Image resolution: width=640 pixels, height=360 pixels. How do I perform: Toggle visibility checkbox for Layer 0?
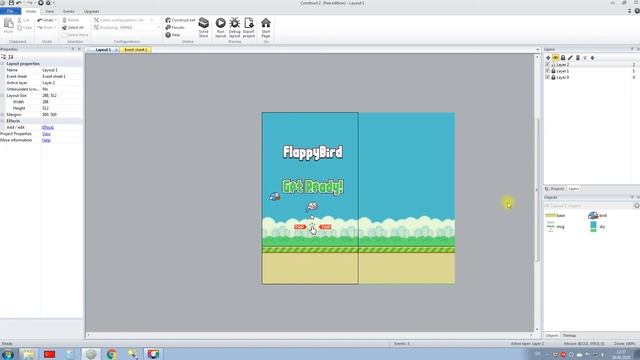tap(547, 77)
